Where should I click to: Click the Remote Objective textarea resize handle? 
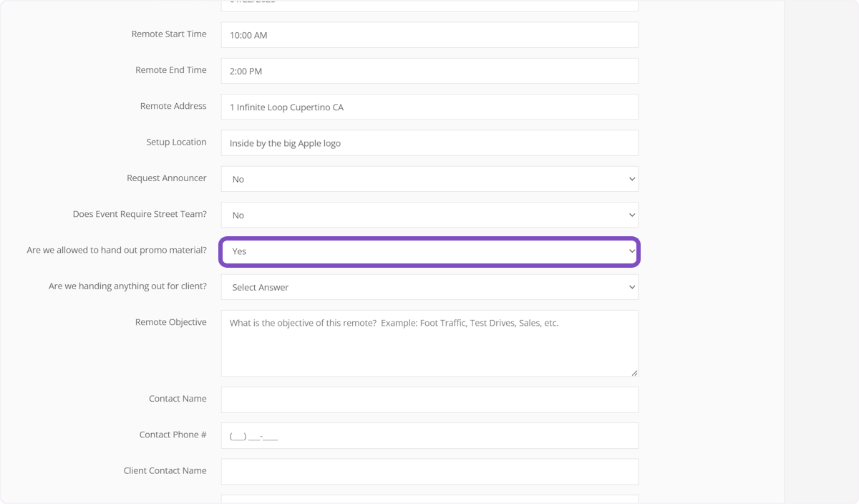click(634, 372)
